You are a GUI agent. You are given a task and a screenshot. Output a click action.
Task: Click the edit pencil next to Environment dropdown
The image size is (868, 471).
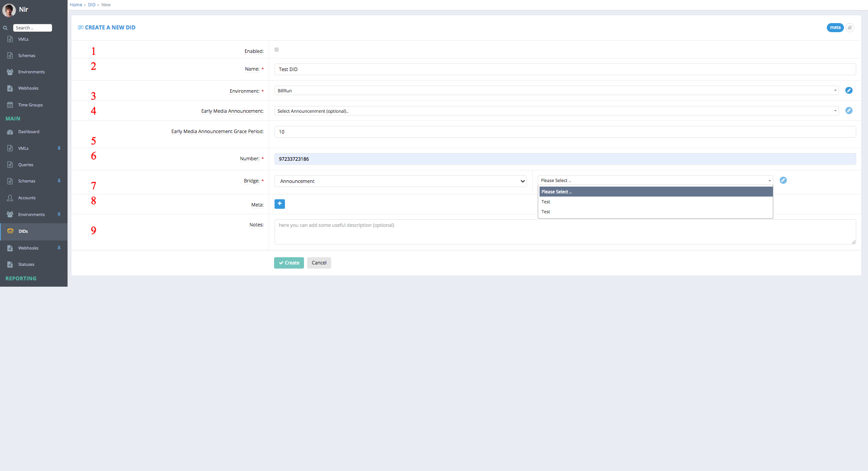(849, 90)
